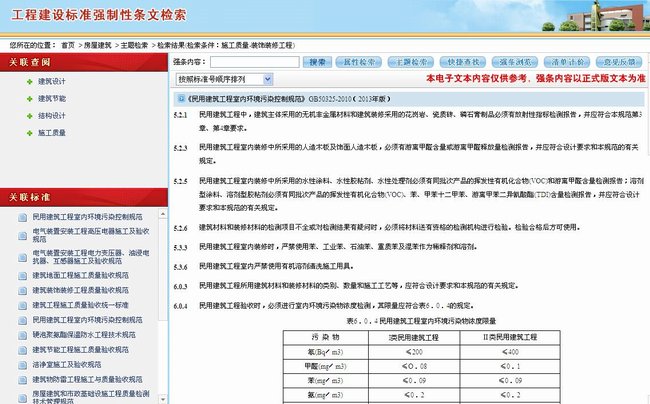This screenshot has width=650, height=404.
Task: Click the 搜索 search button
Action: 318,62
